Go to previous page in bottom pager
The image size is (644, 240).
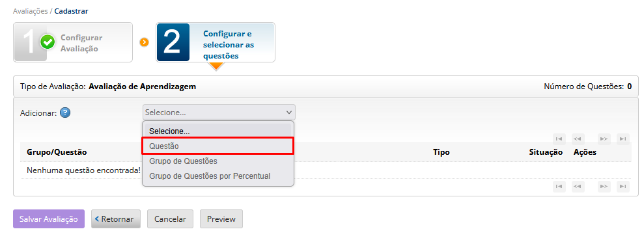click(577, 187)
